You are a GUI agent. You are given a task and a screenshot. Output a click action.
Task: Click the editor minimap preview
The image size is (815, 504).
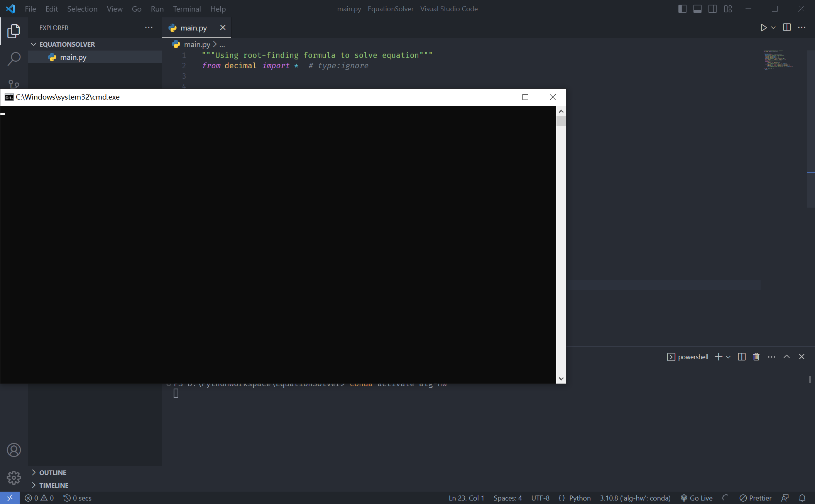pos(778,60)
